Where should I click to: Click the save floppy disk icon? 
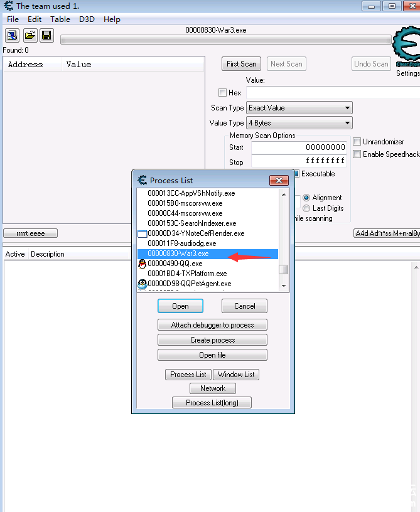pos(46,36)
